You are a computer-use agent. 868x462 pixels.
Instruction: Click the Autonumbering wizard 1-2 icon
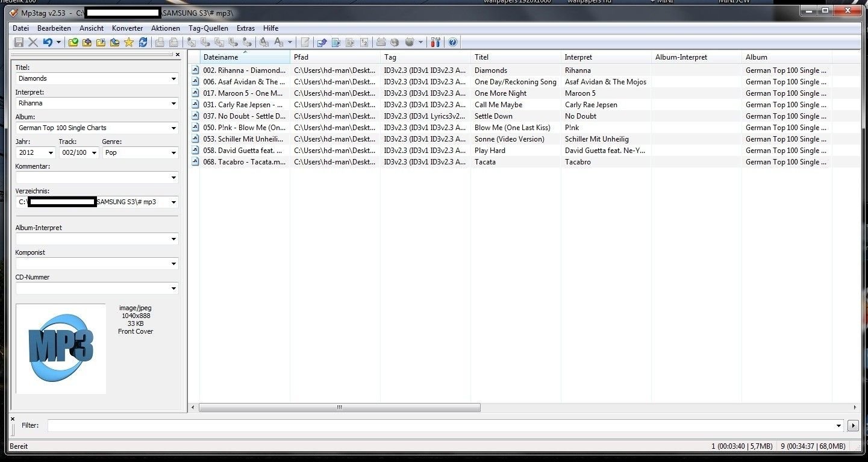364,42
